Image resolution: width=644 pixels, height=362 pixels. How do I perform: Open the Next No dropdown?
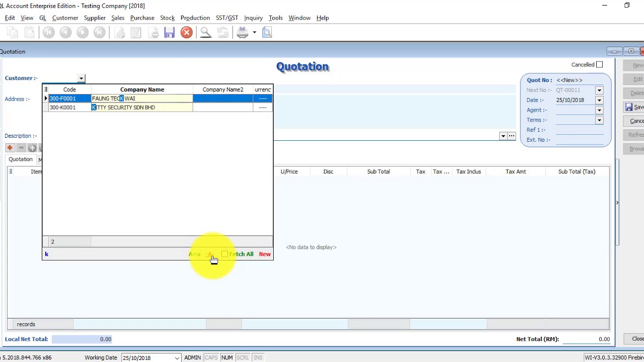point(599,90)
